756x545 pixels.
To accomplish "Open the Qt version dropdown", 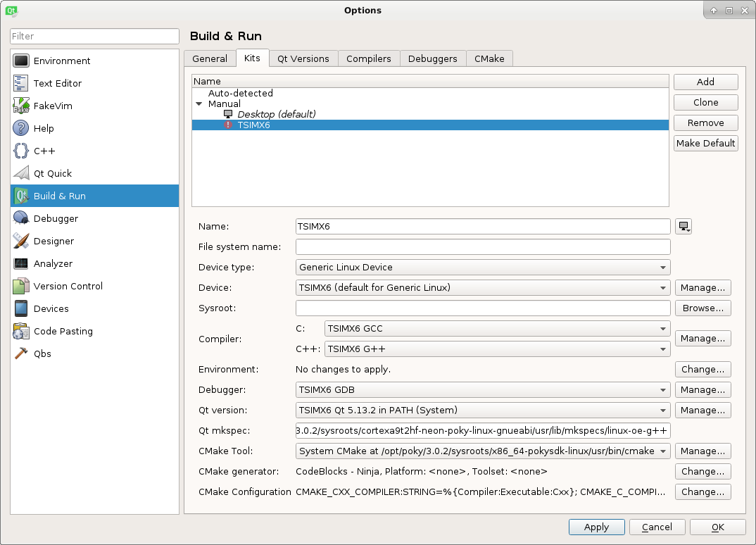I will pyautogui.click(x=483, y=410).
